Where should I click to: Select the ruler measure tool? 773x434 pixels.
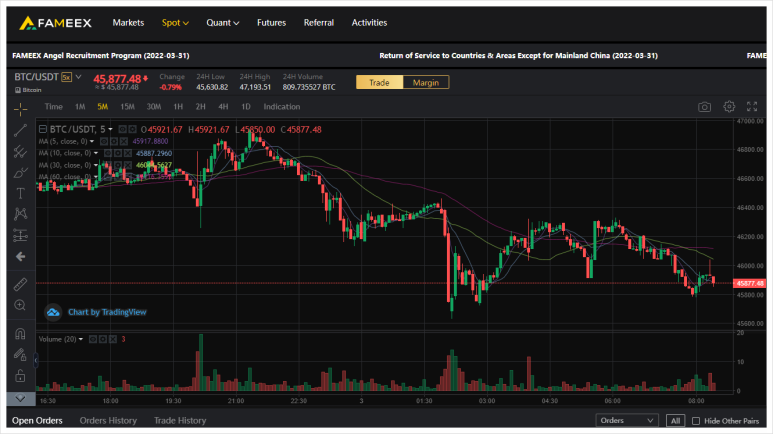pos(20,285)
